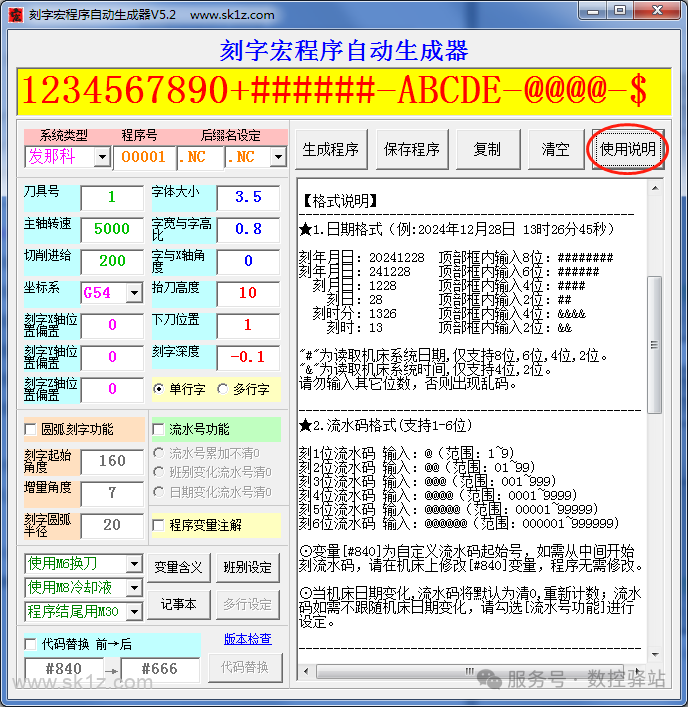This screenshot has height=707, width=688.
Task: Click the 字体大小 3.5 field
Action: 248,197
